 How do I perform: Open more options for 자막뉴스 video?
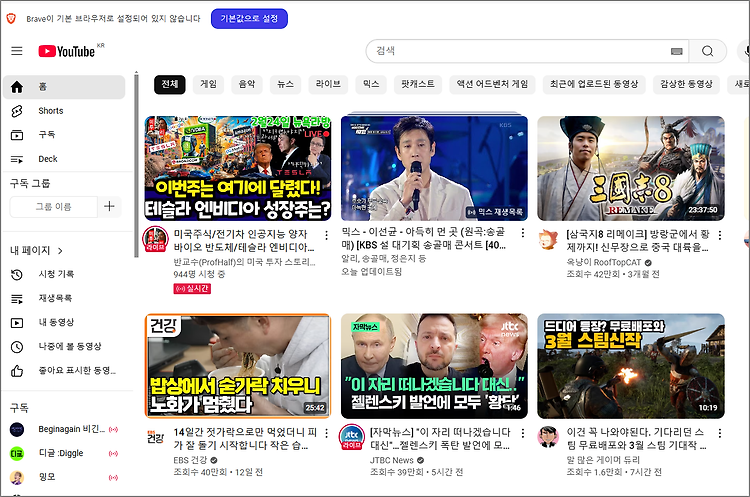[x=523, y=433]
